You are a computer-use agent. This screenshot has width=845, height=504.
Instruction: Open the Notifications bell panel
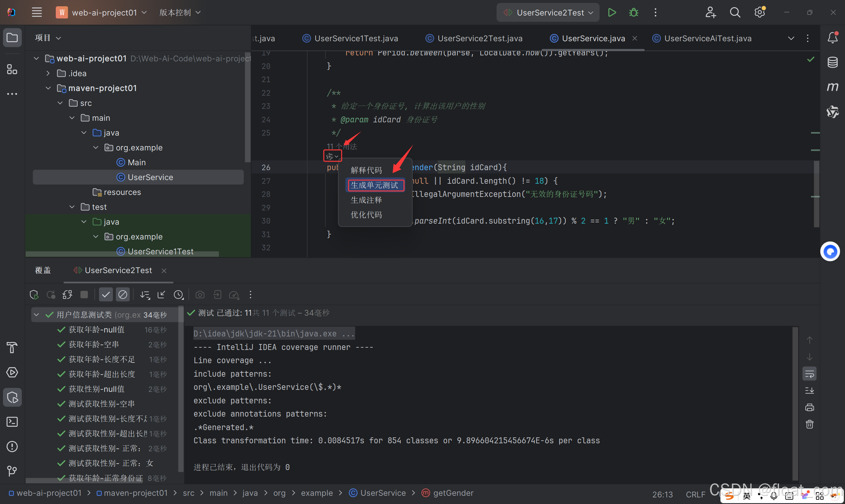pos(832,38)
